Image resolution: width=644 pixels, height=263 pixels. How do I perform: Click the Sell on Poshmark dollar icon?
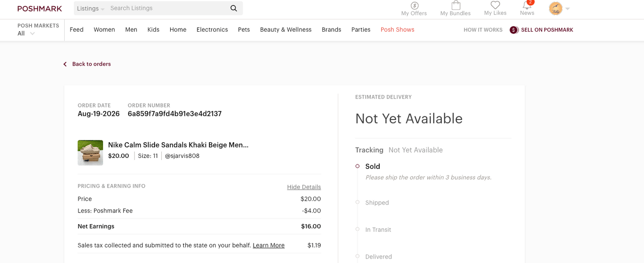pyautogui.click(x=514, y=30)
